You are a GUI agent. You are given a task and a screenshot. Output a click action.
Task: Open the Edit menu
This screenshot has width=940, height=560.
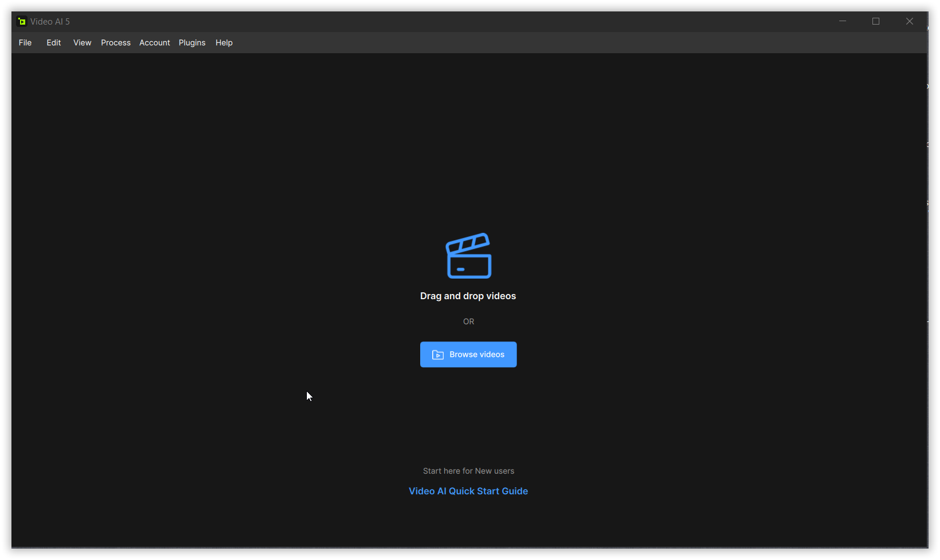54,43
